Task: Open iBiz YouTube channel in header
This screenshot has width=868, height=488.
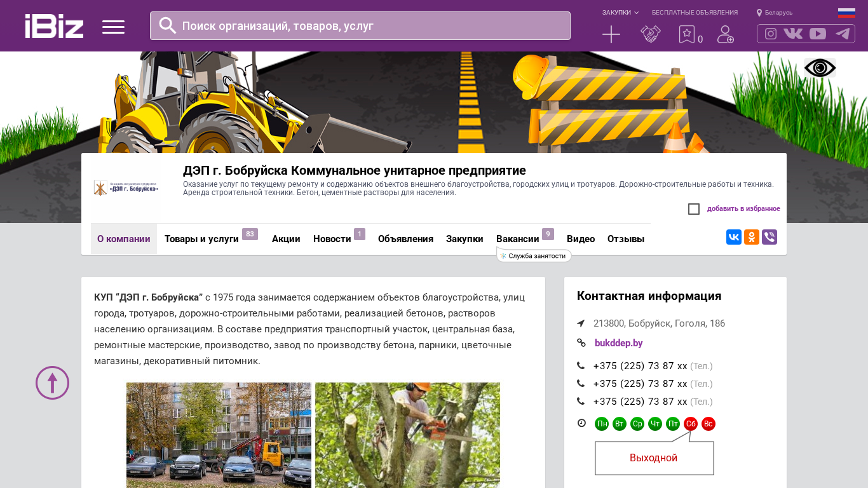Action: pyautogui.click(x=818, y=34)
